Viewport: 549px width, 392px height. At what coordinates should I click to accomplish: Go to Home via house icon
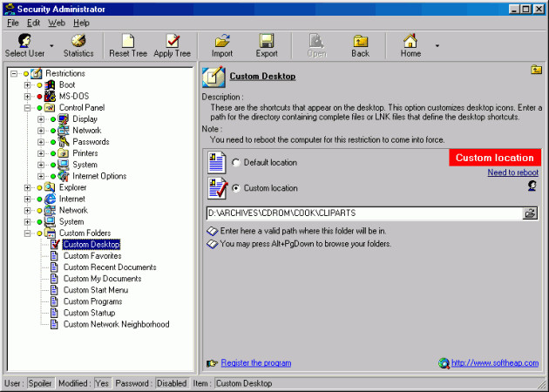pos(410,41)
